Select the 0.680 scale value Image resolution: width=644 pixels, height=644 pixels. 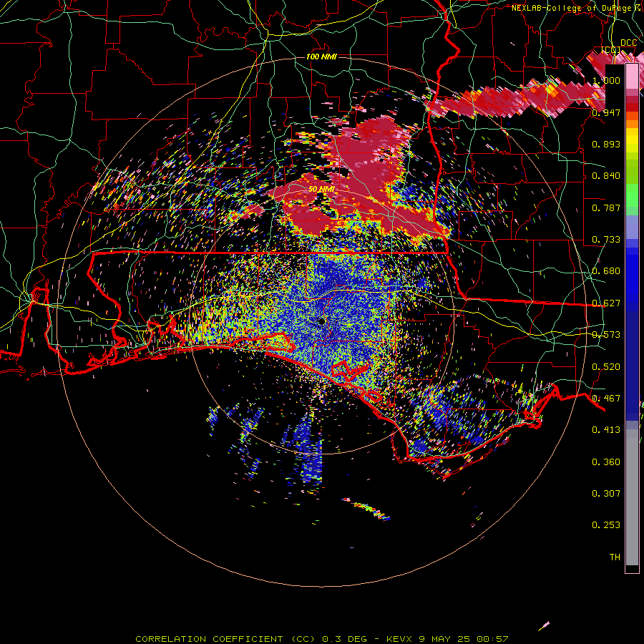coord(606,271)
